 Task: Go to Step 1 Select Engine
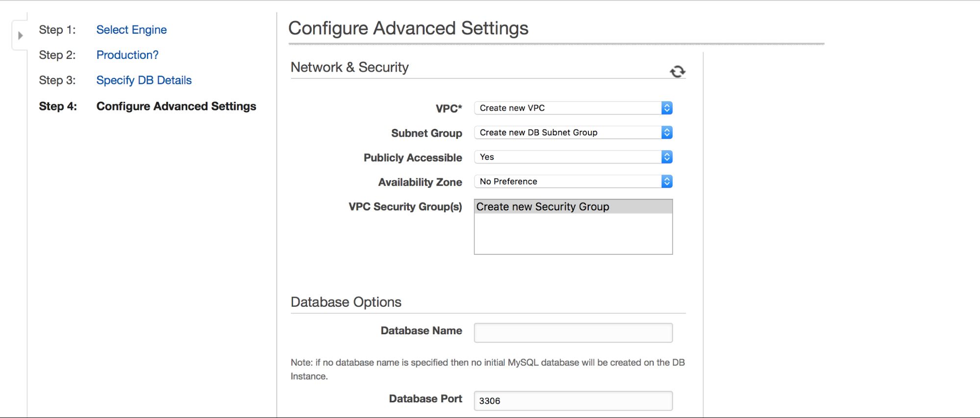pos(131,30)
